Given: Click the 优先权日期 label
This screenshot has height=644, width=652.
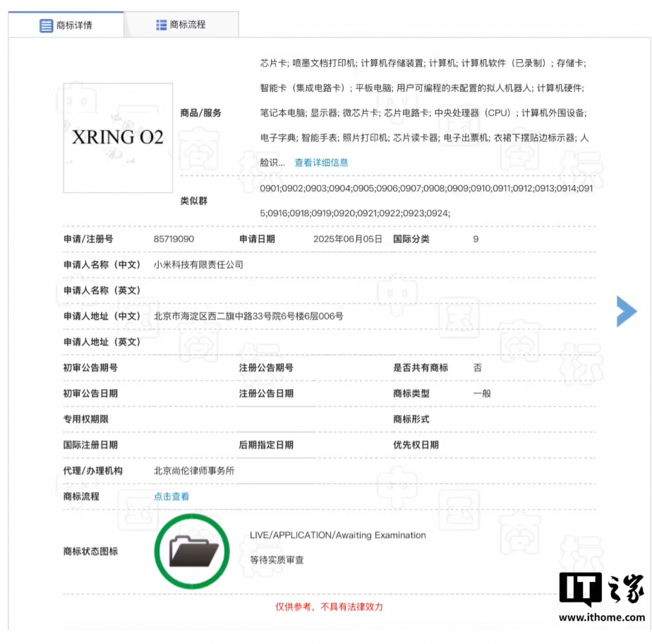Looking at the screenshot, I should point(416,445).
